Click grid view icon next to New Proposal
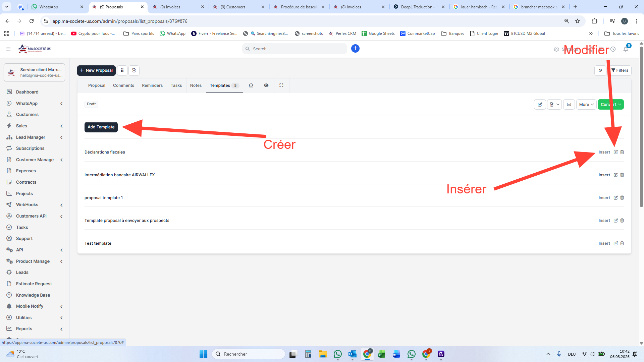The width and height of the screenshot is (644, 362). pyautogui.click(x=122, y=70)
